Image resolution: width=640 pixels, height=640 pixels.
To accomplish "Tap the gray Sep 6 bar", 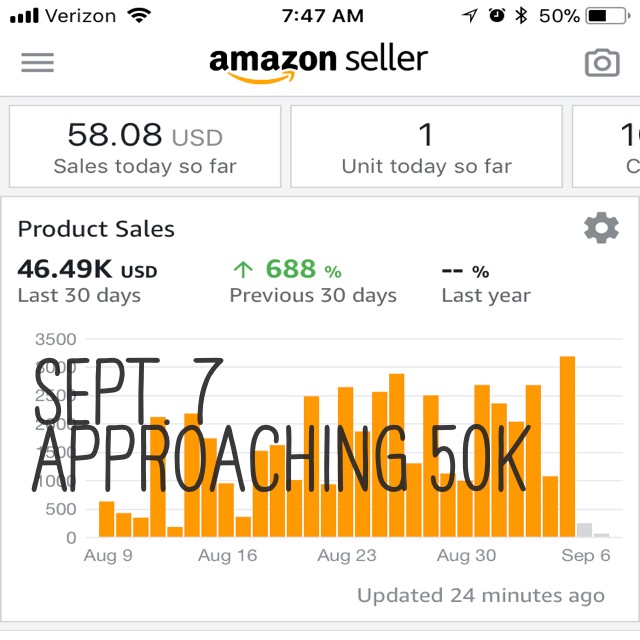I will (x=584, y=530).
